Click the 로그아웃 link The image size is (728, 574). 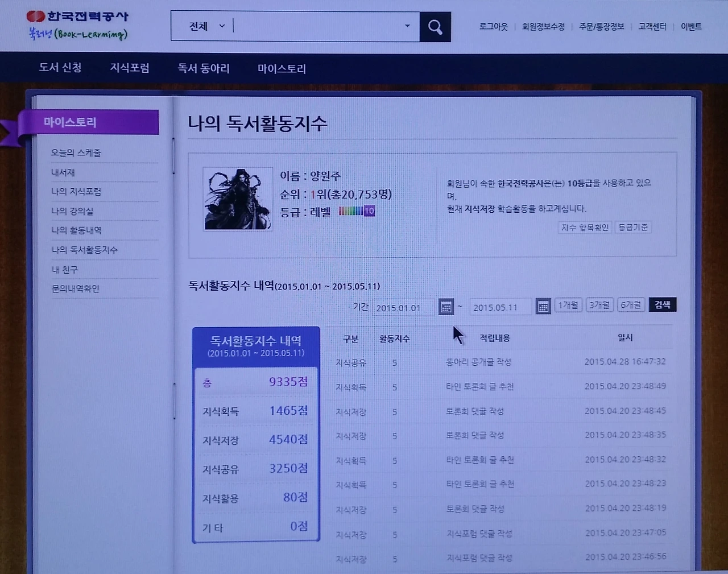tap(493, 27)
